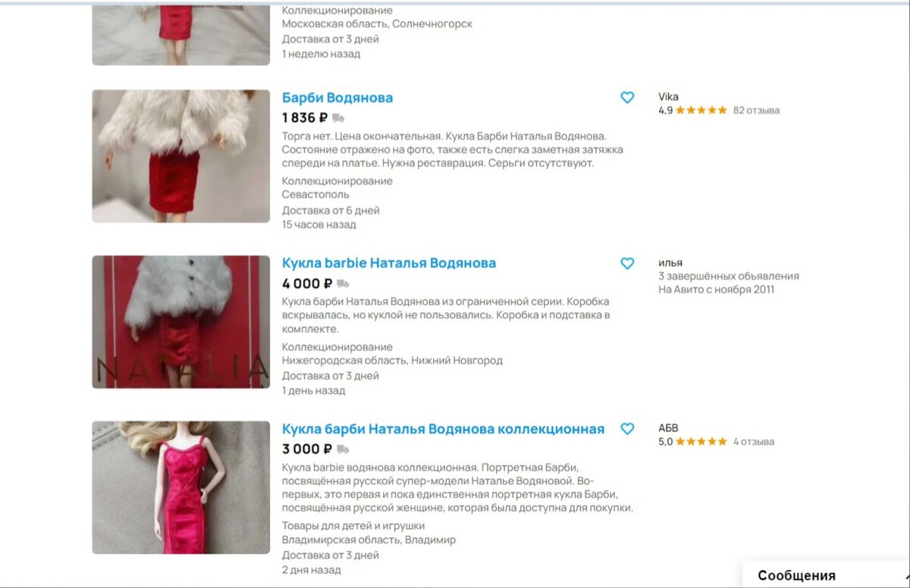View seller АБВ's profile
Image resolution: width=910 pixels, height=588 pixels.
coord(668,427)
